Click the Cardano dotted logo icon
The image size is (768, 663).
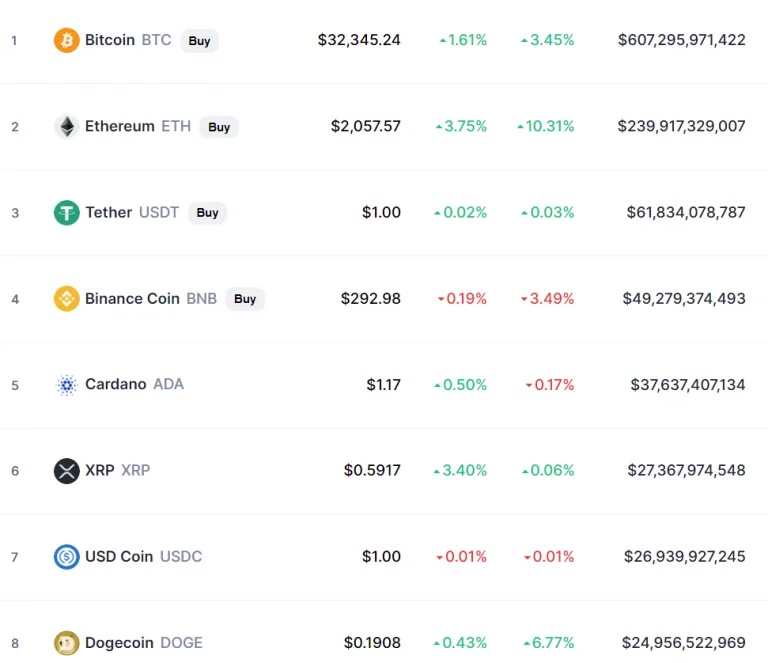67,385
